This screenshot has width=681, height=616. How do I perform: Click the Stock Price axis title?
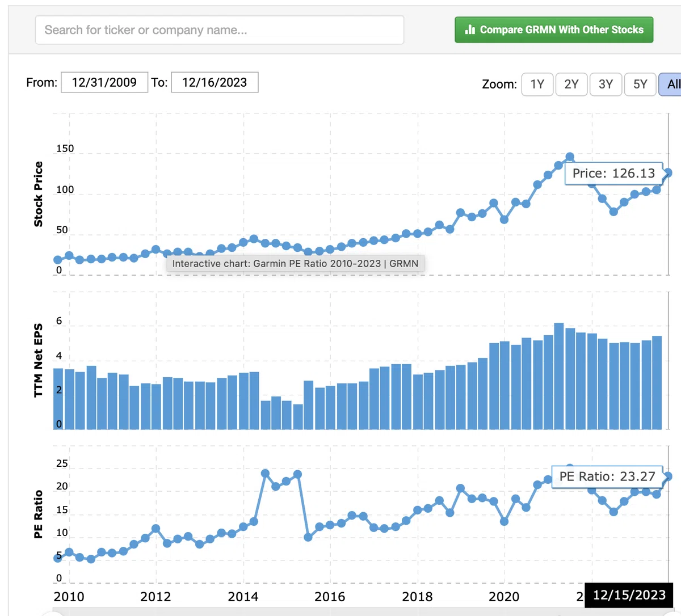click(x=38, y=194)
